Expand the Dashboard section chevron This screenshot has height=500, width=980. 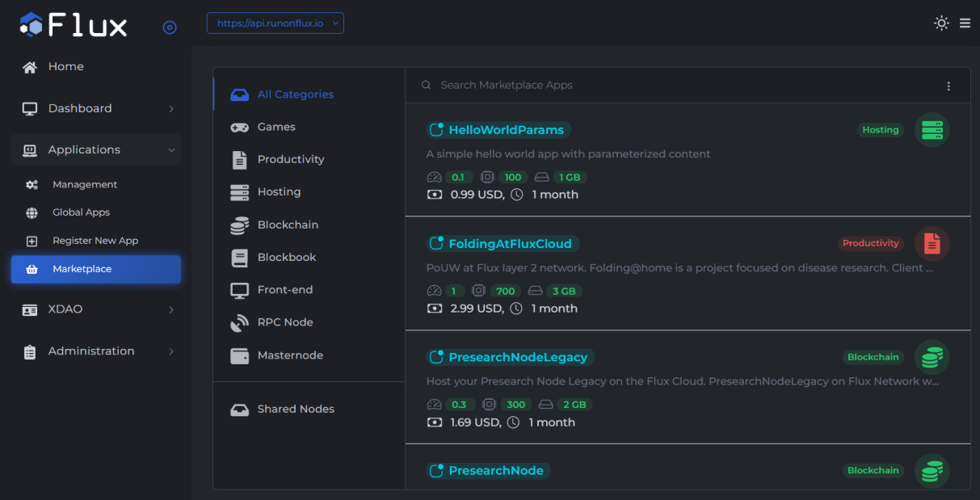click(x=171, y=108)
